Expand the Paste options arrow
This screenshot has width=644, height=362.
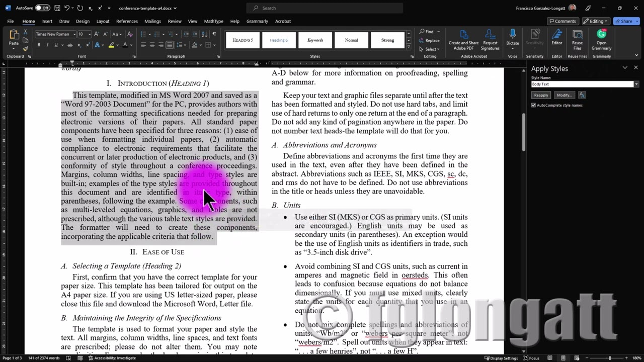(x=14, y=49)
